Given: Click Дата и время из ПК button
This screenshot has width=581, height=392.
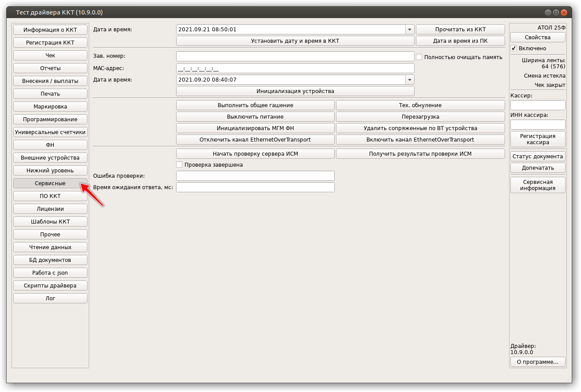Looking at the screenshot, I should pyautogui.click(x=460, y=41).
